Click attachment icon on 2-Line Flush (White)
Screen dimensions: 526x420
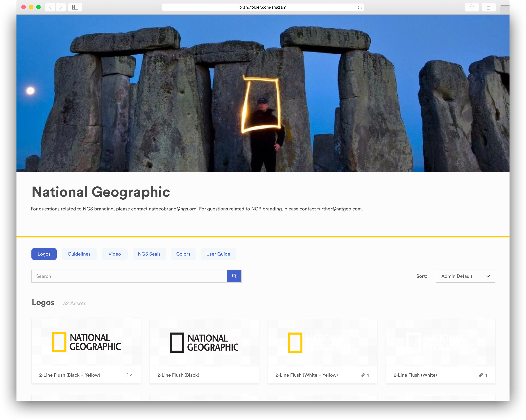[x=481, y=375]
